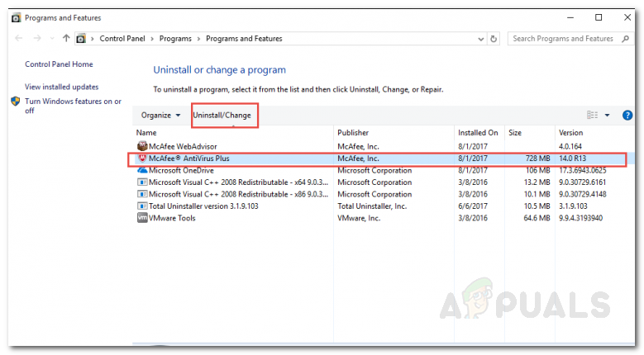
Task: Expand the address bar history dropdown
Action: [480, 39]
